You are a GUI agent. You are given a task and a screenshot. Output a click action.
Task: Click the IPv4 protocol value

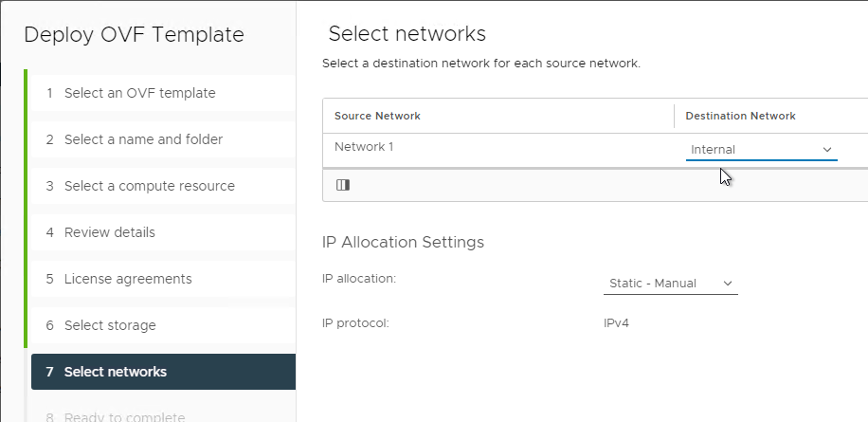(x=617, y=322)
